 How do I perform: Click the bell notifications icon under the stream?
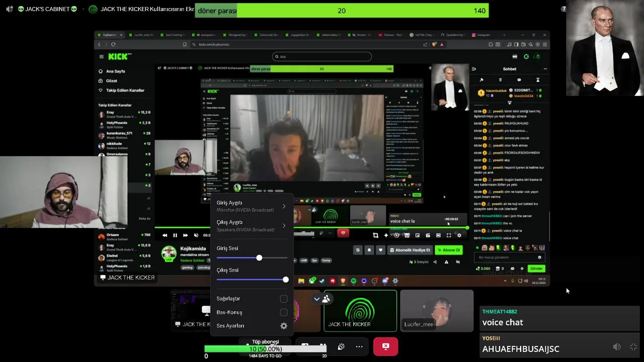369,250
